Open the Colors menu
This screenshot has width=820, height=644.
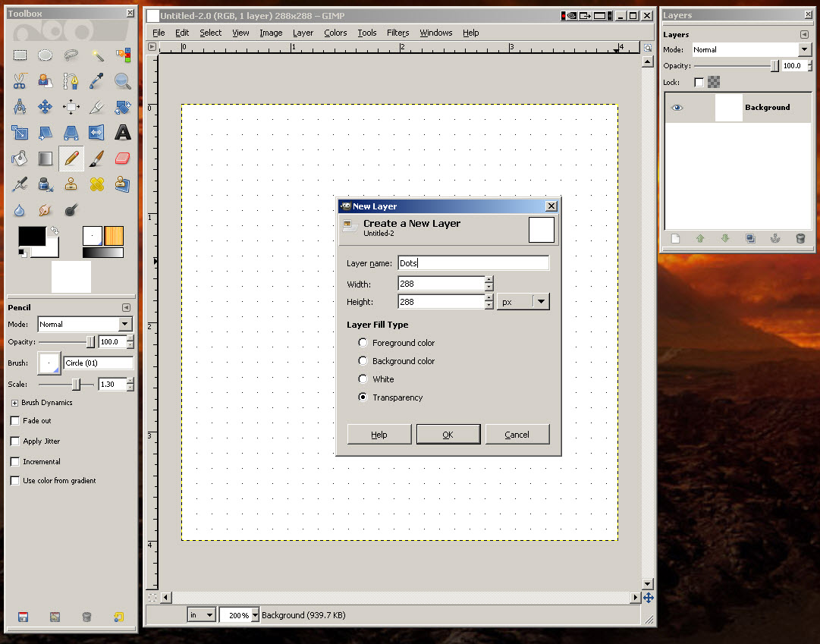(x=335, y=33)
